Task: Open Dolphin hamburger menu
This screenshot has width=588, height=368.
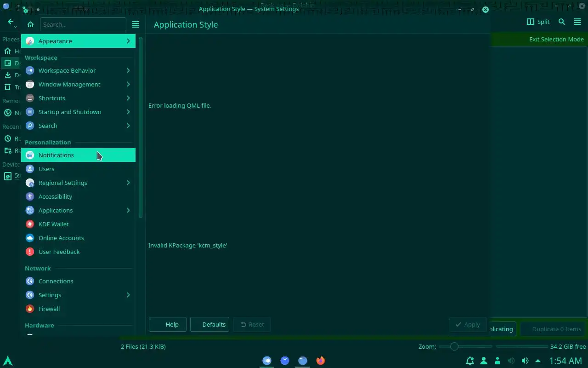Action: click(x=577, y=22)
